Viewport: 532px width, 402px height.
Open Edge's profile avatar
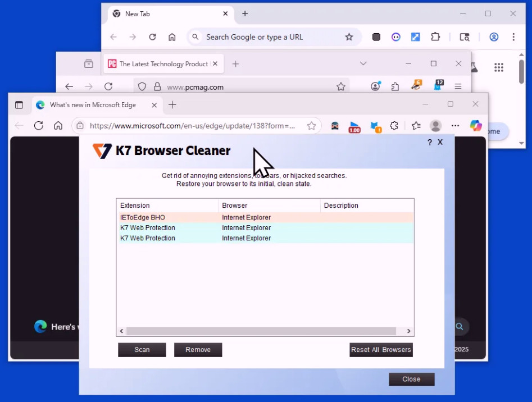(435, 126)
